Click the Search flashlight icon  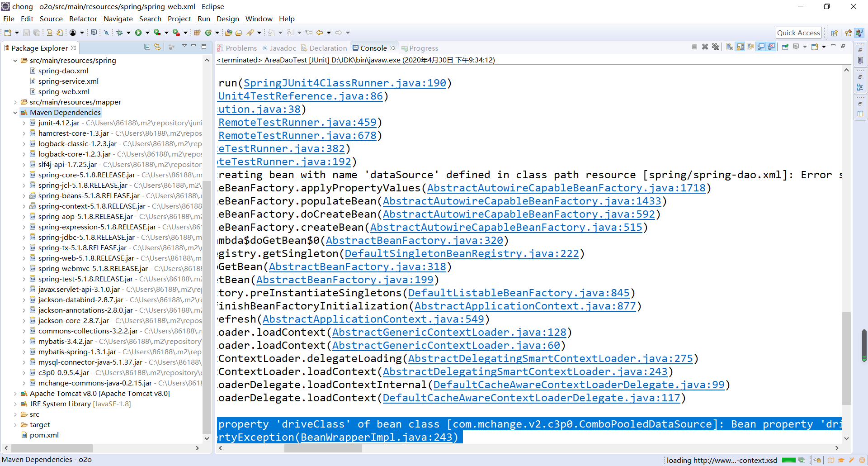tap(250, 33)
